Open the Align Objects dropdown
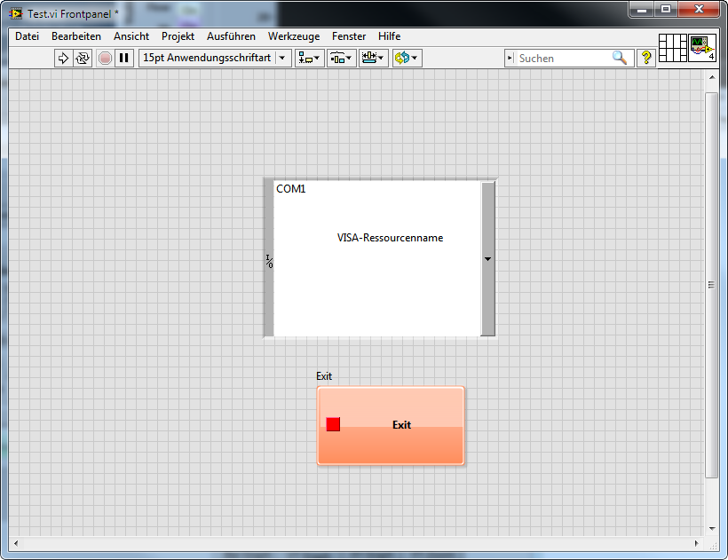Image resolution: width=728 pixels, height=560 pixels. 309,58
